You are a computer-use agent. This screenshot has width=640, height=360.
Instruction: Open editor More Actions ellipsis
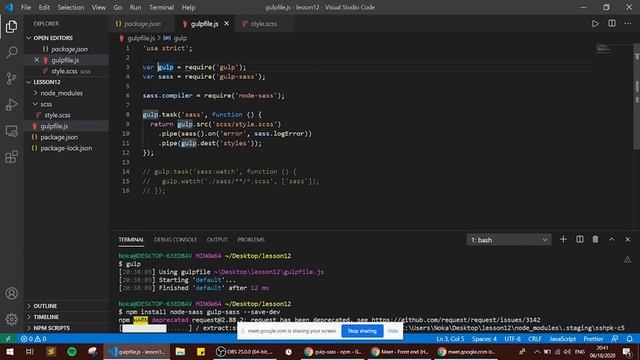coord(627,24)
